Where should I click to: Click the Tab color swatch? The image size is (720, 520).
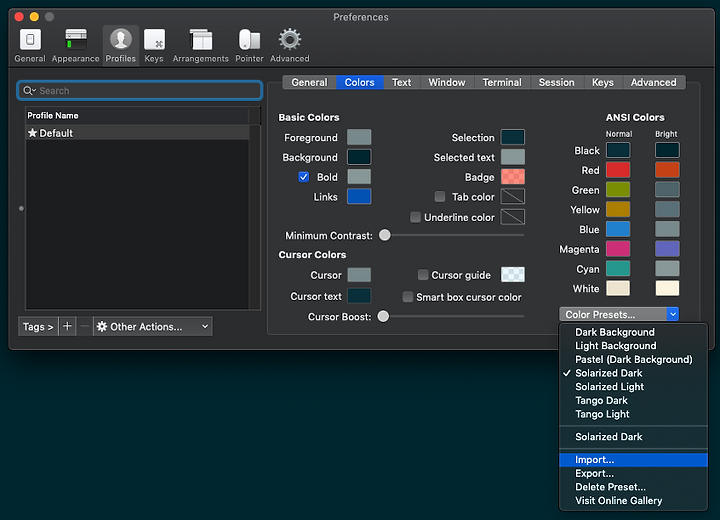512,196
